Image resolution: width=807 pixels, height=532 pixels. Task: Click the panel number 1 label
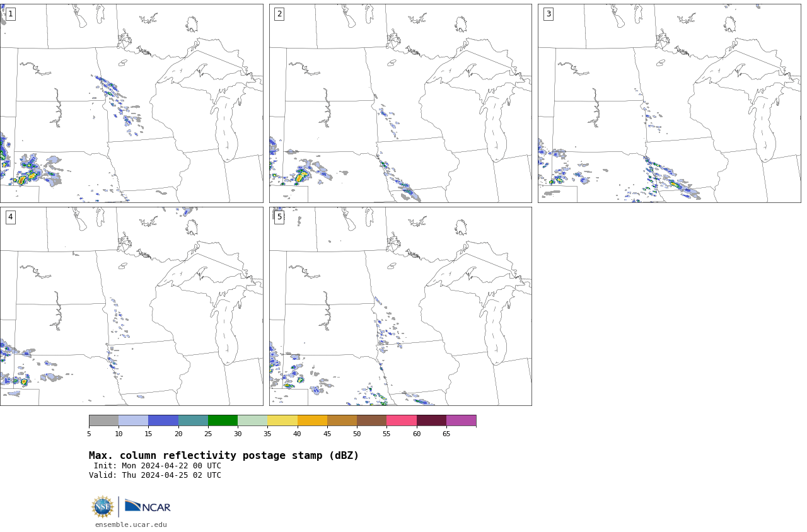[x=10, y=14]
